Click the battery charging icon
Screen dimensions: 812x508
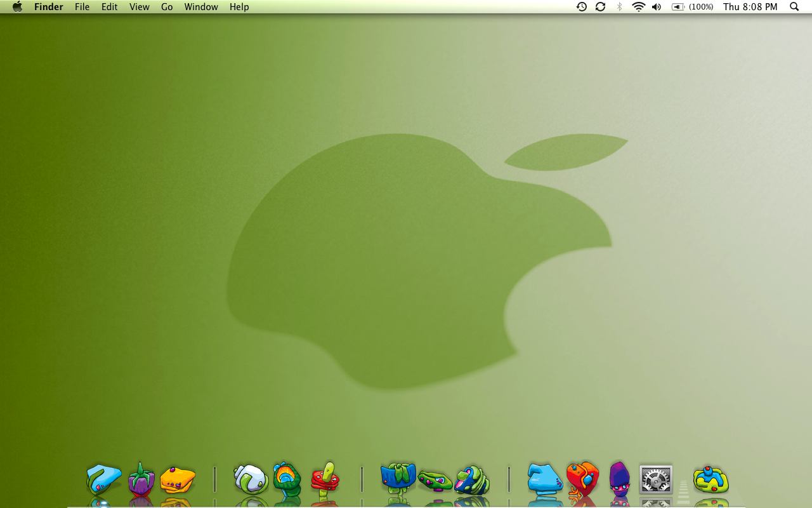click(x=678, y=7)
